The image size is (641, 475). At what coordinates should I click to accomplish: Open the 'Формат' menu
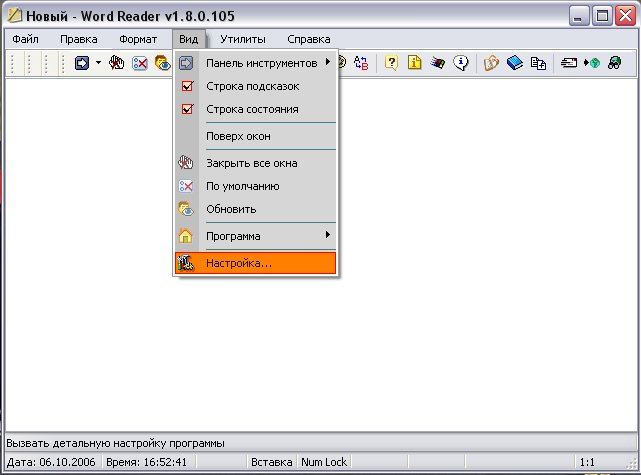click(x=138, y=39)
